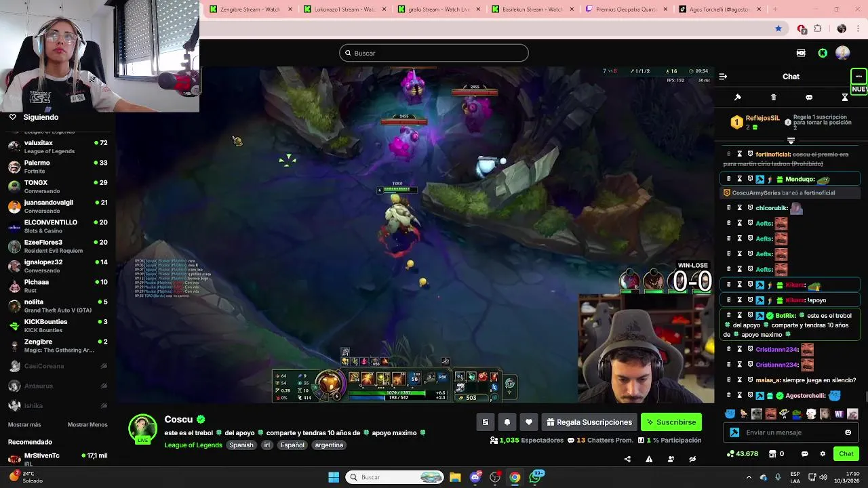Open Coscu channel avatar
This screenshot has height=488, width=868.
point(142,428)
